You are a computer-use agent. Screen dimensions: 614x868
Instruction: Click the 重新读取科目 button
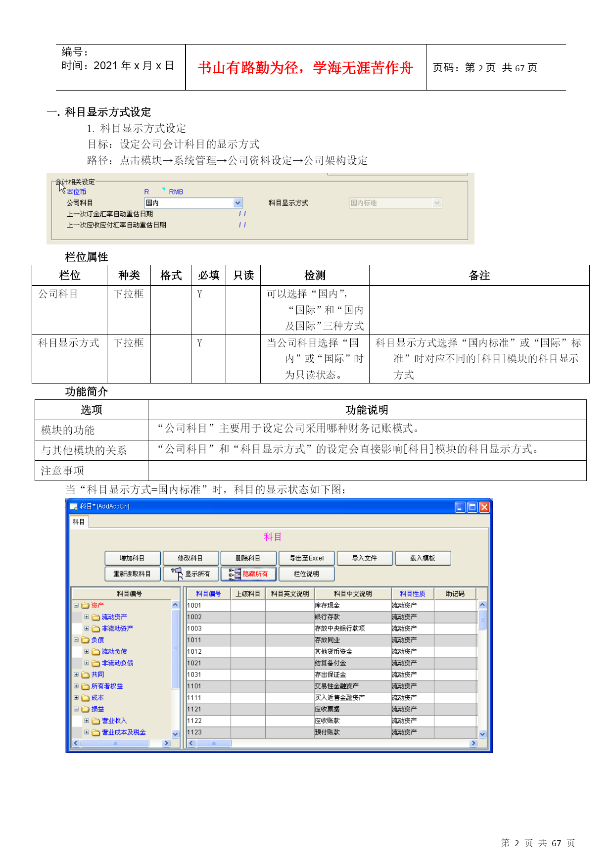[x=133, y=574]
